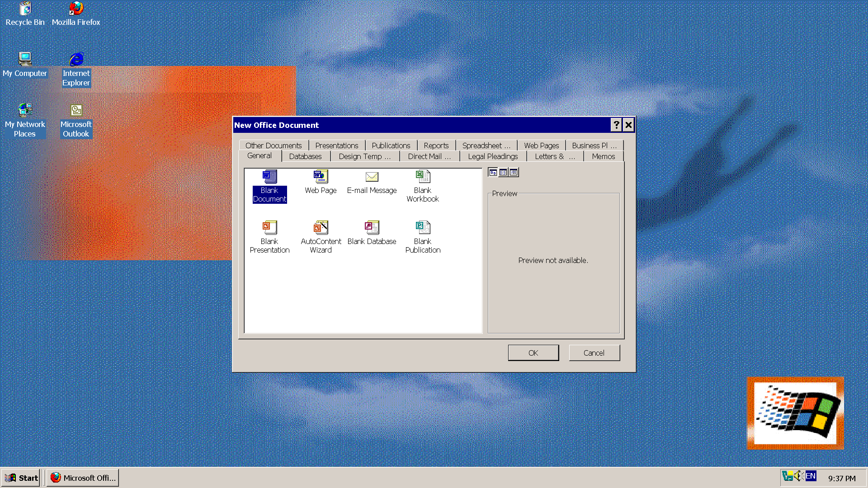Image resolution: width=868 pixels, height=488 pixels.
Task: Select the Blank Workbook template icon
Action: pos(423,177)
